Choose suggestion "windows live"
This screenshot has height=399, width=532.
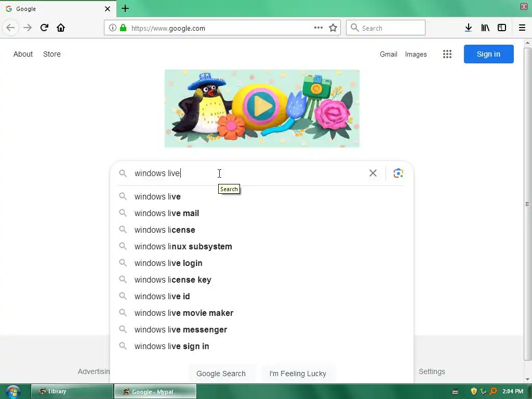(262, 196)
